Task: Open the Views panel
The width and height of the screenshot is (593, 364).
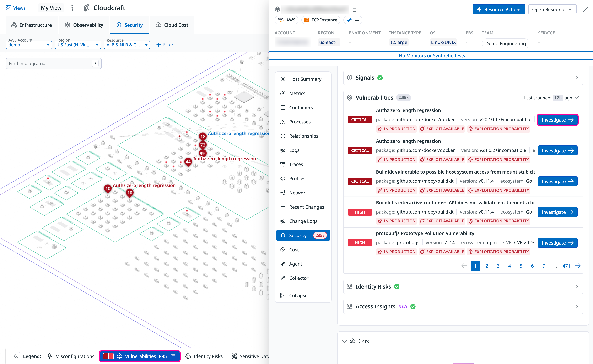Action: pyautogui.click(x=16, y=8)
